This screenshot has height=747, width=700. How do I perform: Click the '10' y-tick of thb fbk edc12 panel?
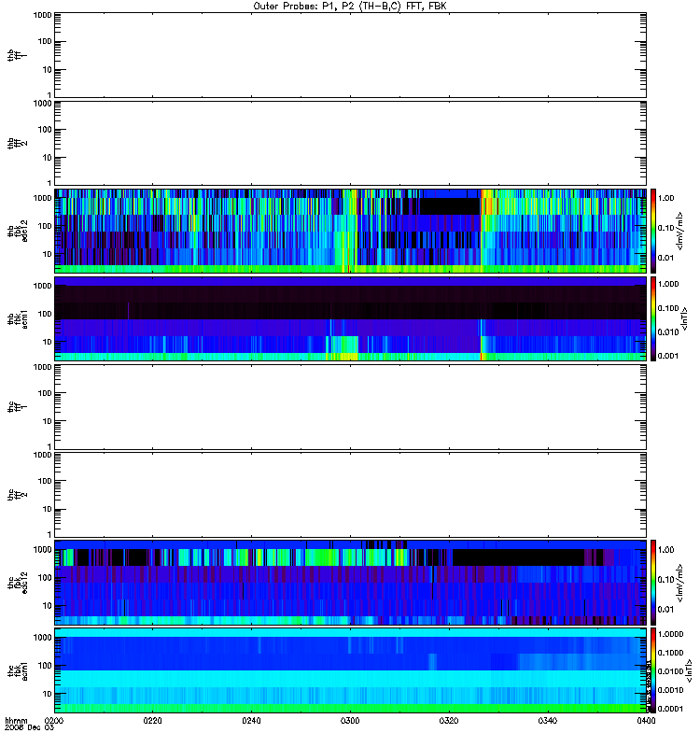point(48,254)
